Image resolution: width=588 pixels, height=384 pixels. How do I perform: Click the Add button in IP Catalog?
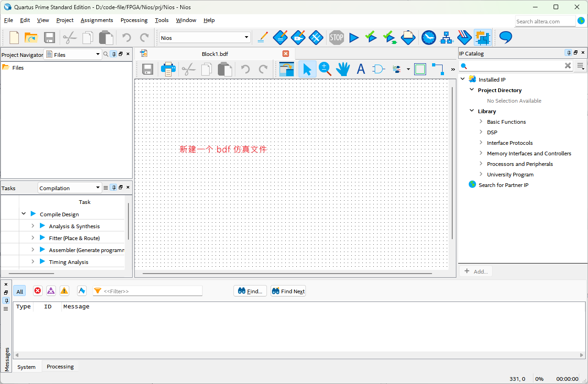tap(476, 271)
